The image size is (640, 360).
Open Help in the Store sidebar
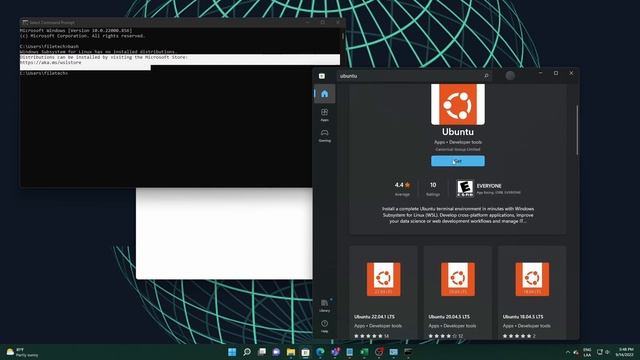[x=324, y=326]
